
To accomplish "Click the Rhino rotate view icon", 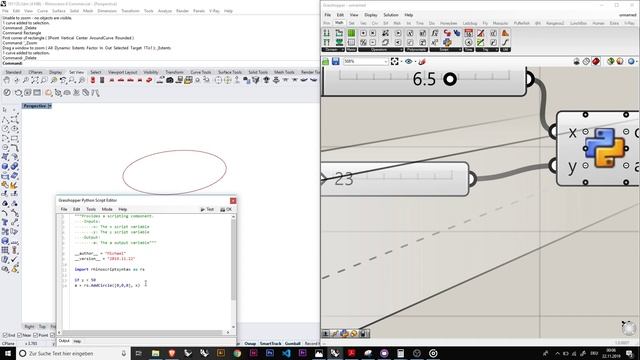I will 17,80.
